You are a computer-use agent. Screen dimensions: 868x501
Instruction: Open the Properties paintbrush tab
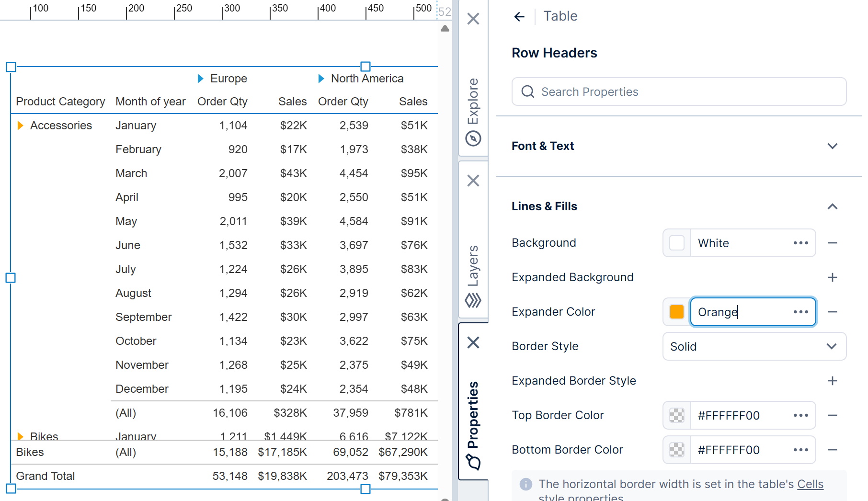[473, 462]
